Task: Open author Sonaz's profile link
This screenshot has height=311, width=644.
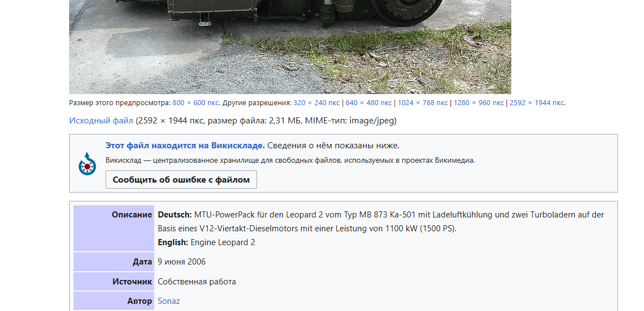Action: point(169,301)
